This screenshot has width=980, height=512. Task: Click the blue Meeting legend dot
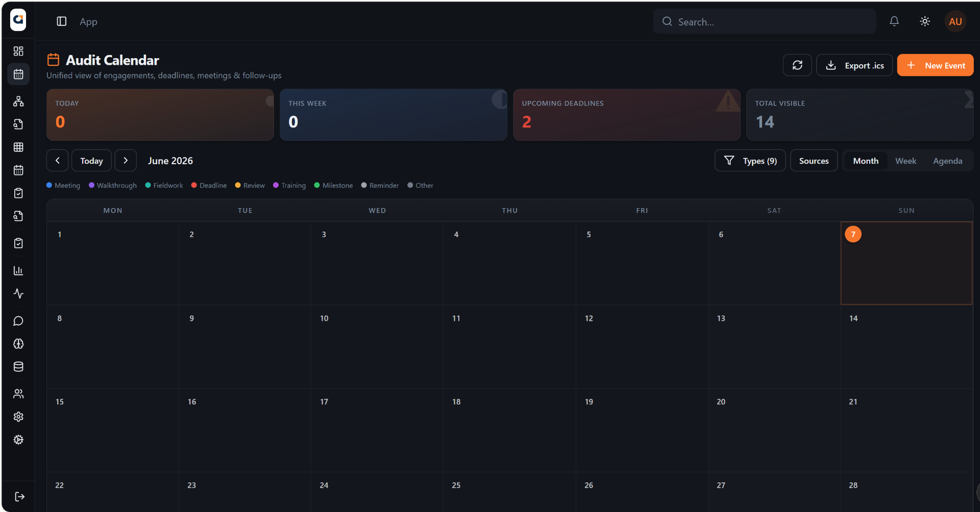pyautogui.click(x=50, y=185)
